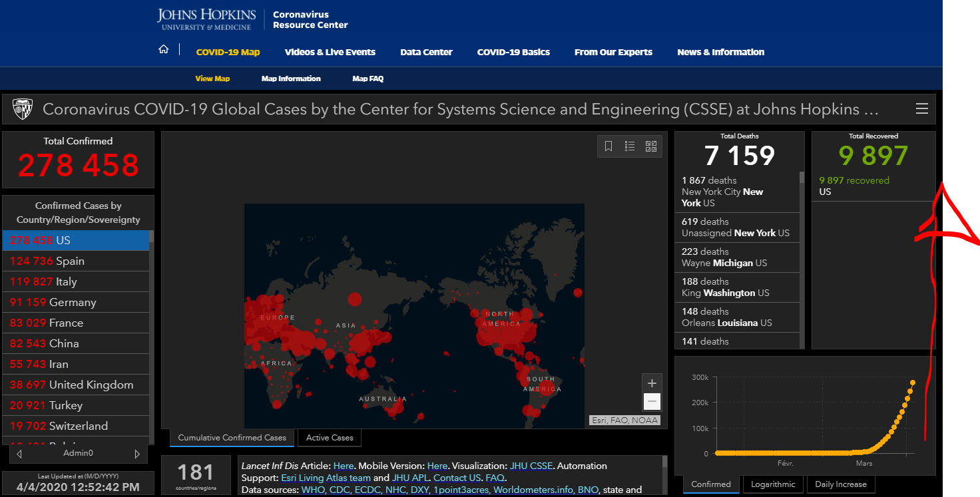Open the COVID-19 Map menu item

pos(228,52)
